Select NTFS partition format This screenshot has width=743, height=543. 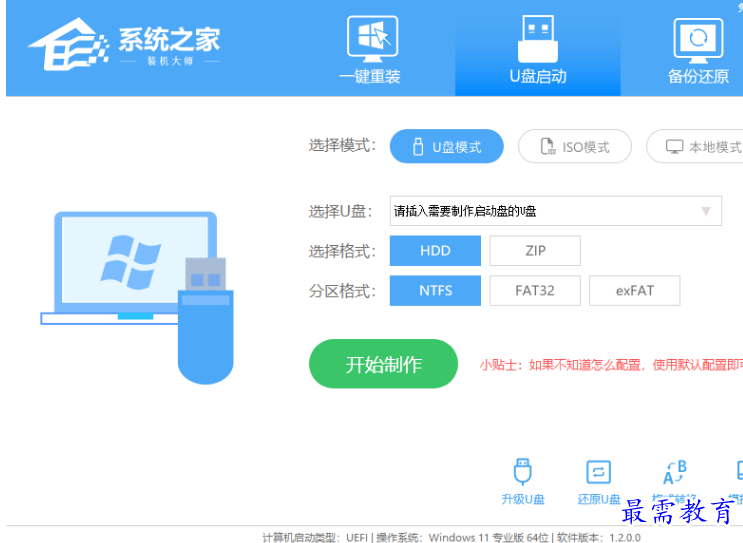435,290
